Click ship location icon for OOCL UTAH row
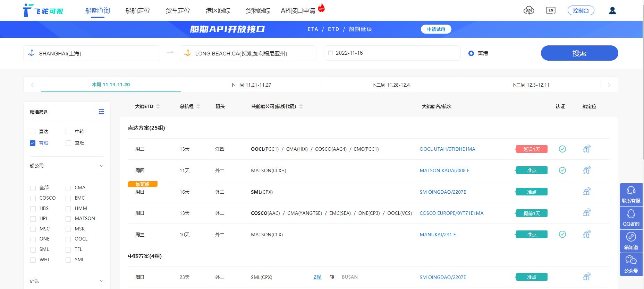 click(587, 149)
